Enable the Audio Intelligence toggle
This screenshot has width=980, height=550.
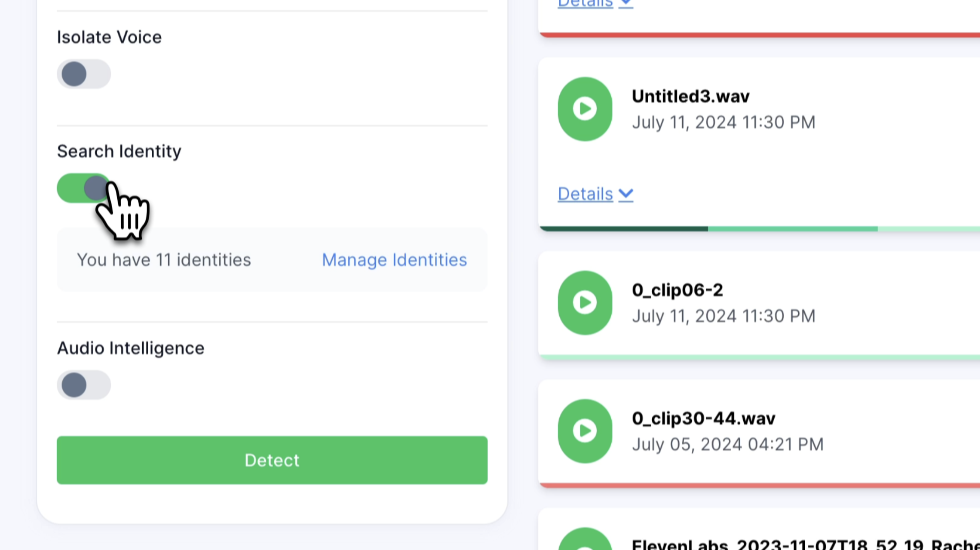pyautogui.click(x=84, y=384)
